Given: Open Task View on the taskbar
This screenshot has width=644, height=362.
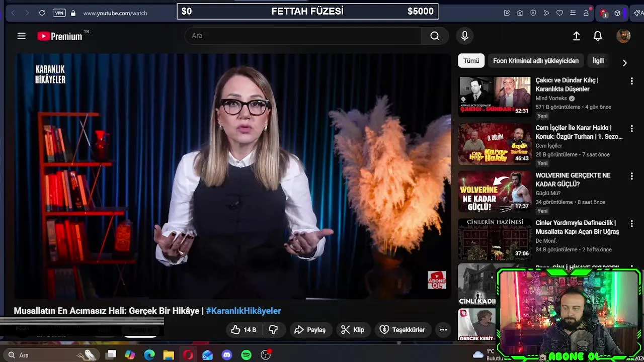Looking at the screenshot, I should coord(111,355).
